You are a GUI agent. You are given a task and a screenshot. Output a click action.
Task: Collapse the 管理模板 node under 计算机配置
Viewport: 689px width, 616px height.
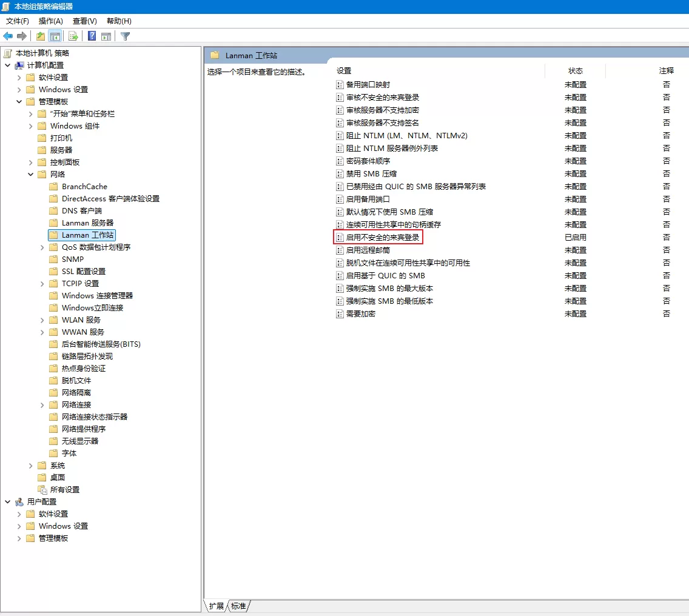click(19, 101)
